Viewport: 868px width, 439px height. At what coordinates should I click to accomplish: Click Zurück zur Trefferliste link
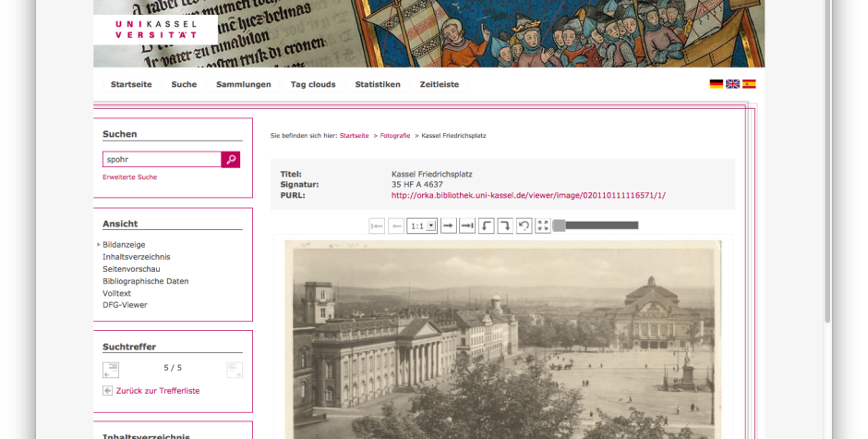pyautogui.click(x=158, y=391)
